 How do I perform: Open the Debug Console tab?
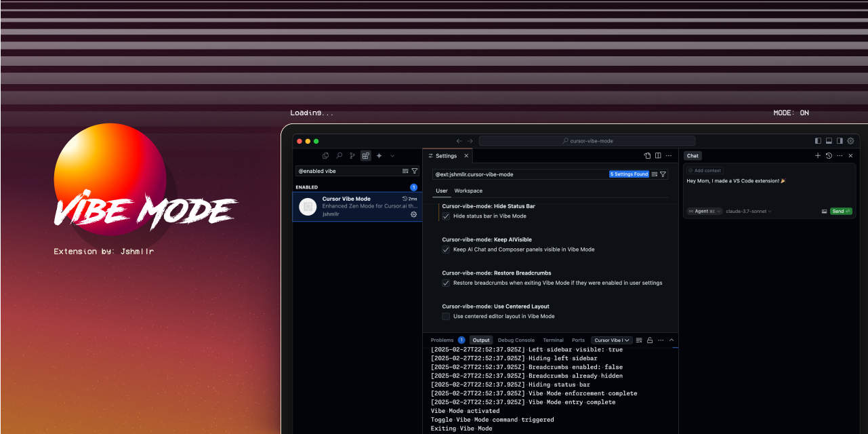pyautogui.click(x=516, y=340)
